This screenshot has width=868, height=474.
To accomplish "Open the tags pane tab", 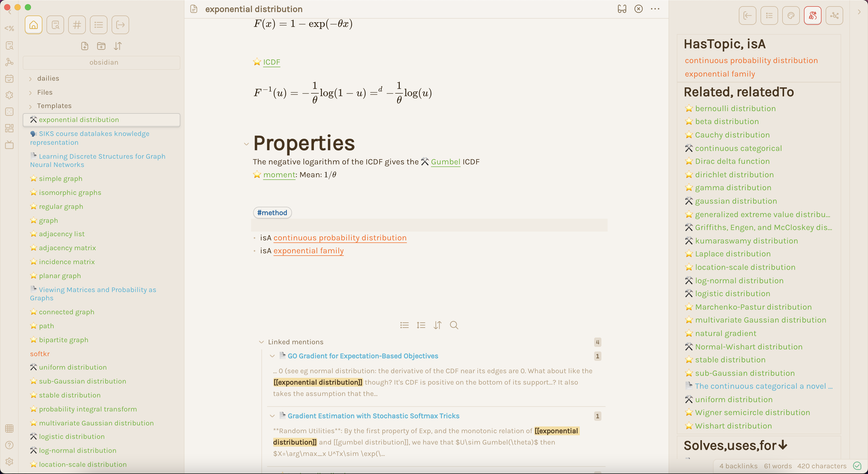I will pyautogui.click(x=77, y=25).
